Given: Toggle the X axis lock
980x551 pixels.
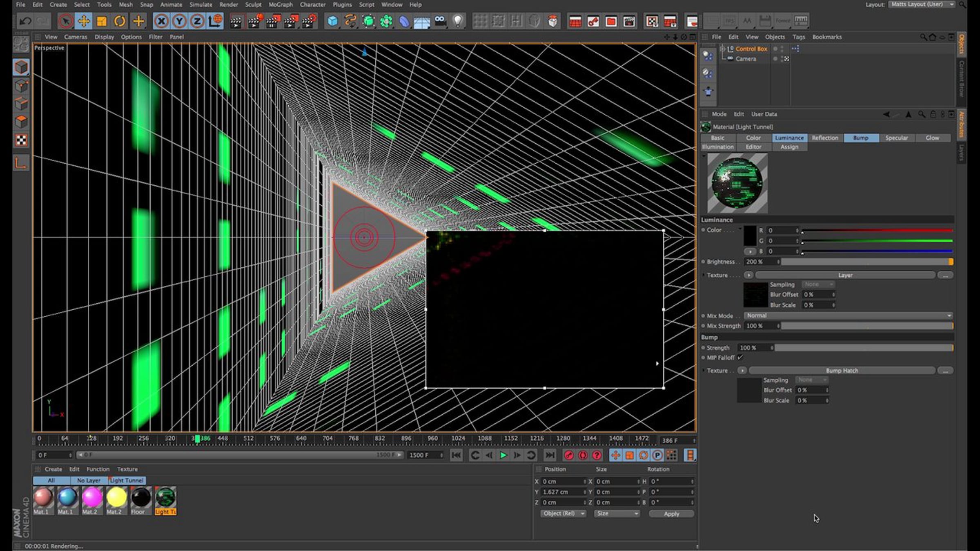Looking at the screenshot, I should pyautogui.click(x=161, y=21).
